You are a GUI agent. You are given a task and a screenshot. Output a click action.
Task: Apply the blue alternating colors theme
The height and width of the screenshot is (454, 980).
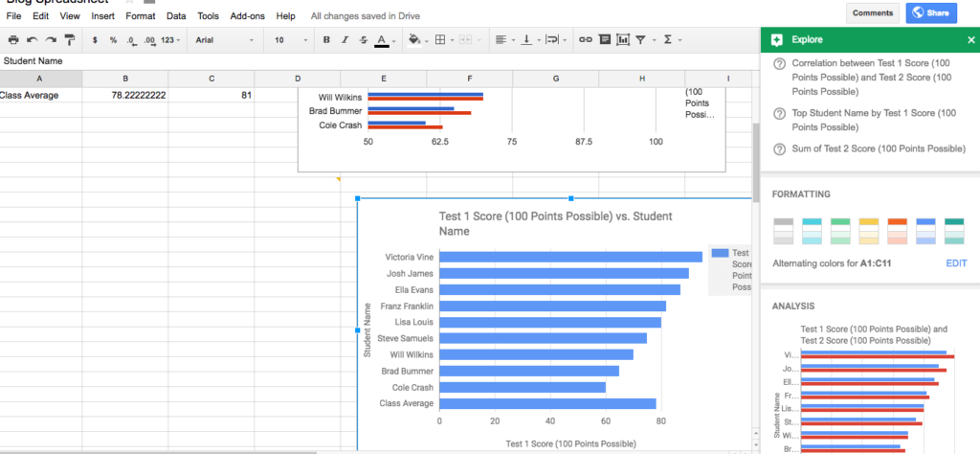tap(925, 232)
